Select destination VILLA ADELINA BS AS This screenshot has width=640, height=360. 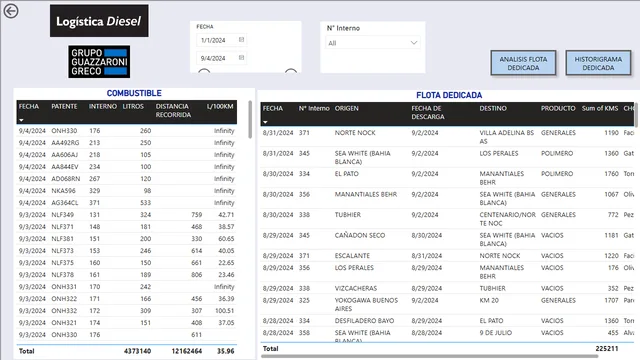pos(507,137)
